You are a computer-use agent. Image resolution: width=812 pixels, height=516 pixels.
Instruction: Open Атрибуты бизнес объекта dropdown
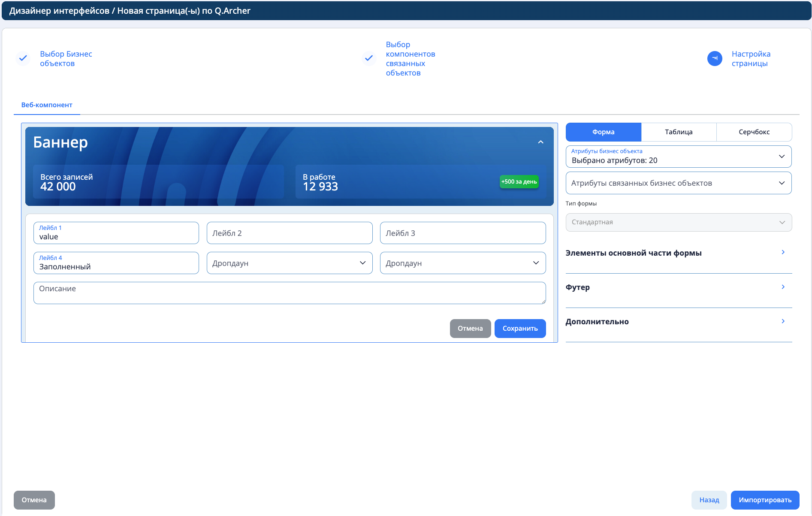click(x=678, y=157)
